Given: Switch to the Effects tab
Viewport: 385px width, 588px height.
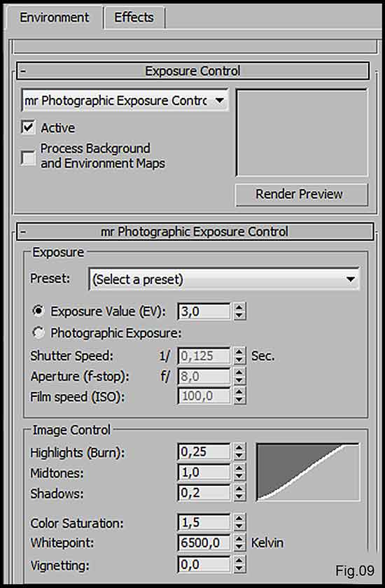Looking at the screenshot, I should tap(134, 17).
